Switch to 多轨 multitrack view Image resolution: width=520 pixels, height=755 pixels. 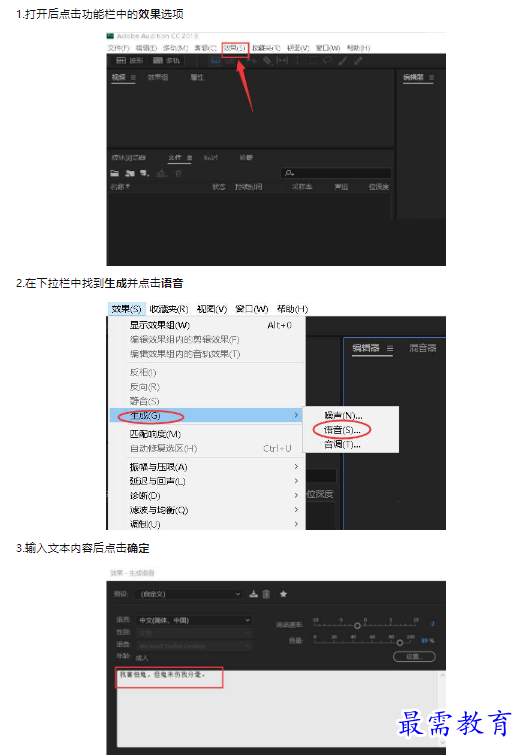pyautogui.click(x=166, y=61)
